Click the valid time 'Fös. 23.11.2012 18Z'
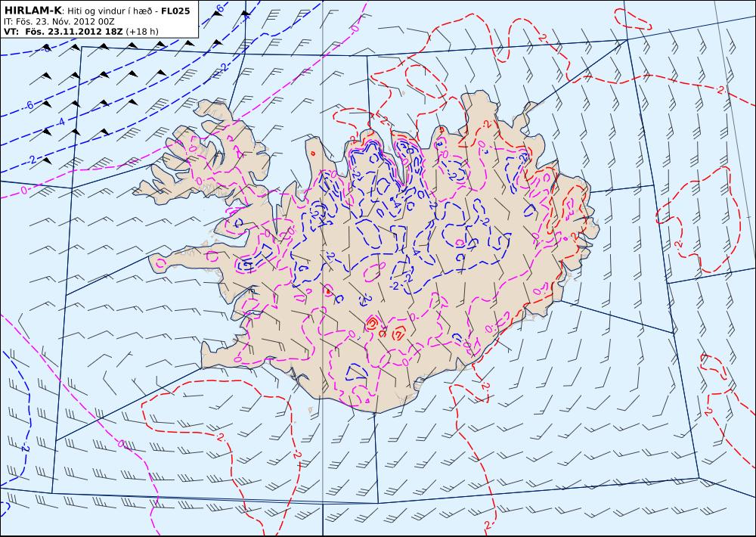Screen dimensions: 756x537 point(74,31)
